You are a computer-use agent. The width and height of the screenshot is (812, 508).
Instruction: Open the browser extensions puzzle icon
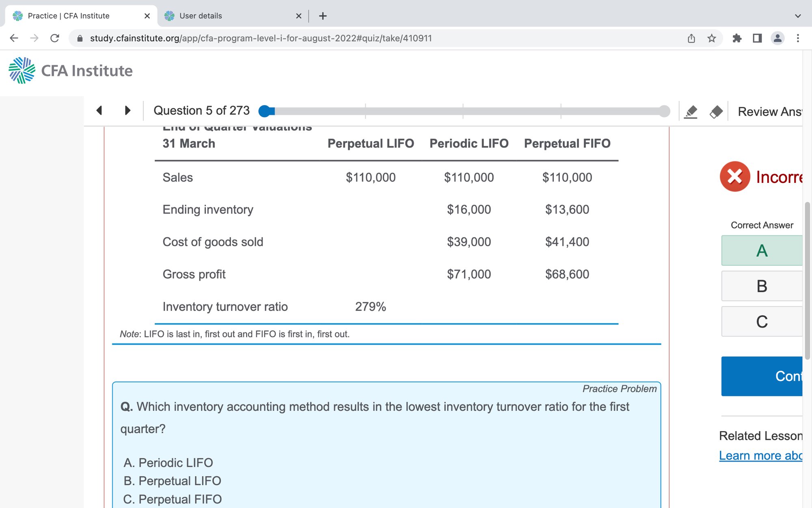[x=737, y=38]
